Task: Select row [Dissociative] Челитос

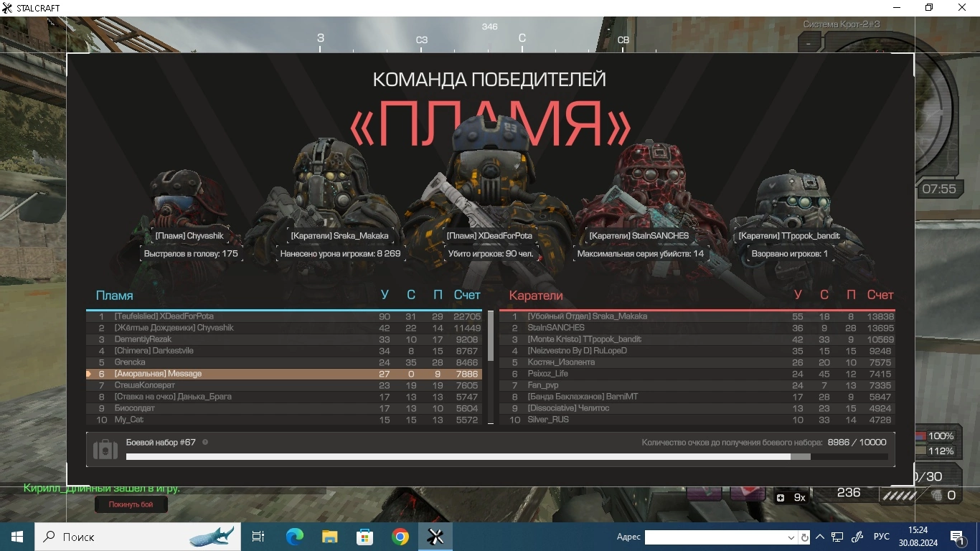Action: coord(697,408)
